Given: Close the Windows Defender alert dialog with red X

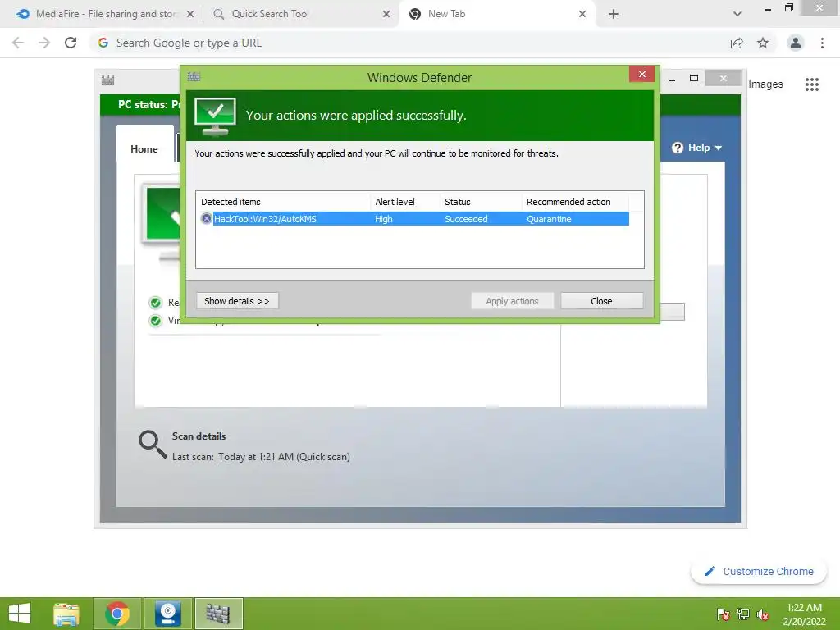Looking at the screenshot, I should tap(641, 74).
